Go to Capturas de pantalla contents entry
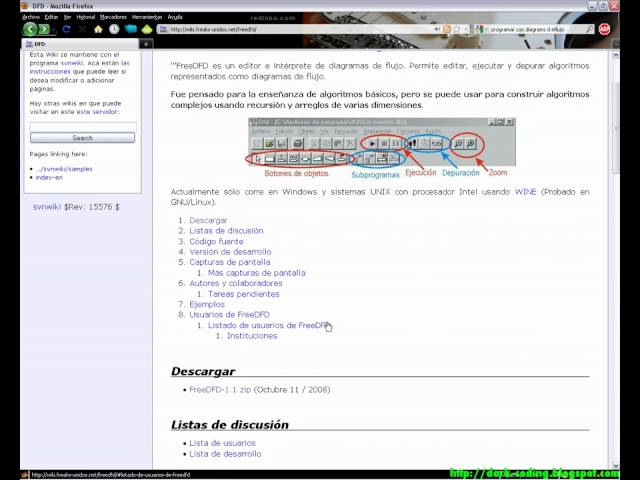Screen dimensions: 640x480 pyautogui.click(x=230, y=262)
